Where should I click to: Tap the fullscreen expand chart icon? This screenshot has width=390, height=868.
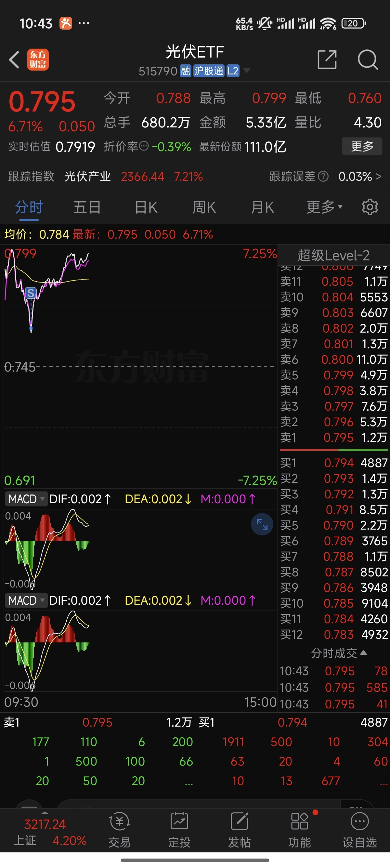pyautogui.click(x=262, y=524)
